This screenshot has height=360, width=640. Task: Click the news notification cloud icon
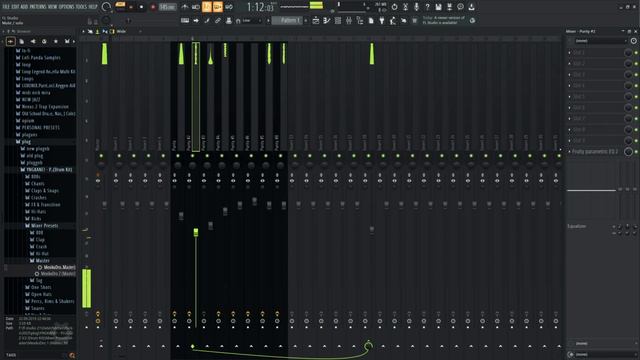click(472, 20)
